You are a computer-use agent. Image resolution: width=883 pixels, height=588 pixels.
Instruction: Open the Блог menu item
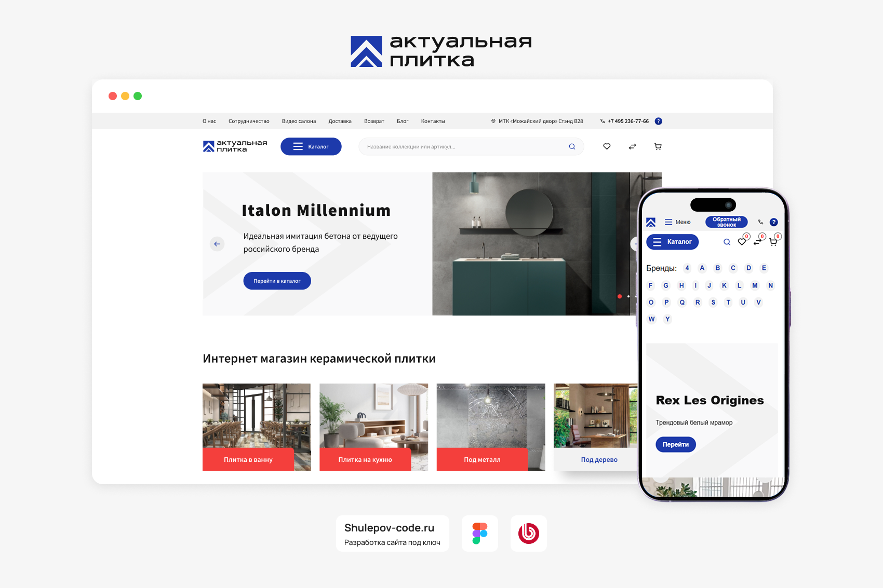403,121
